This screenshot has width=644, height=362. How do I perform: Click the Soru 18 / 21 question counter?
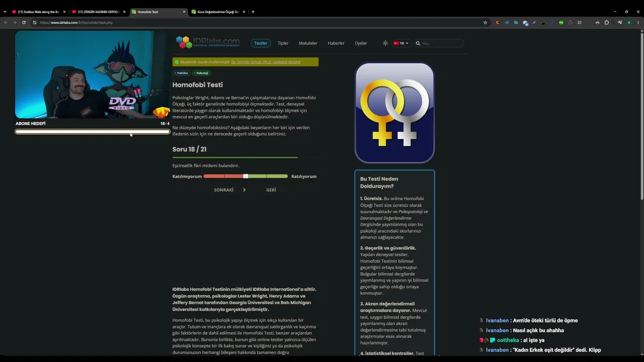[x=189, y=149]
